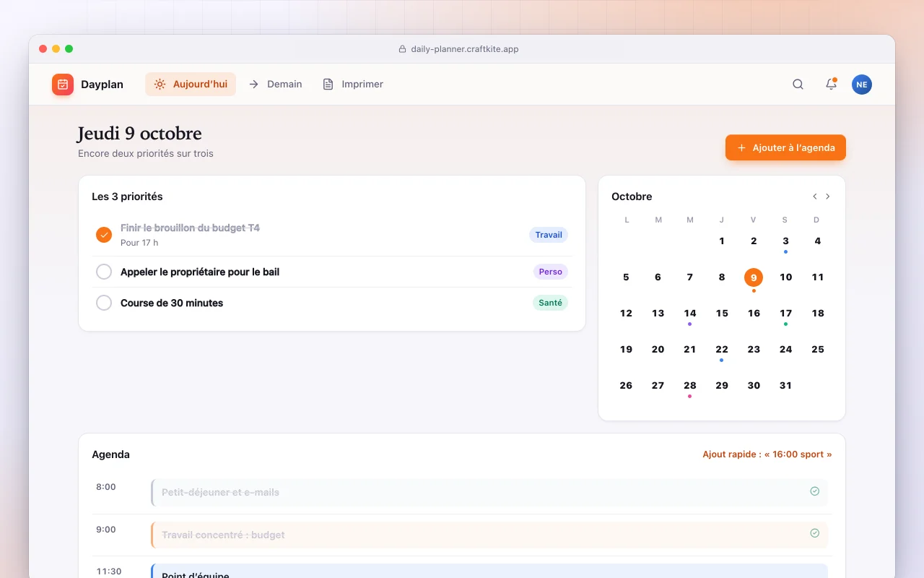924x578 pixels.
Task: Click the Octobre month label
Action: pyautogui.click(x=632, y=197)
